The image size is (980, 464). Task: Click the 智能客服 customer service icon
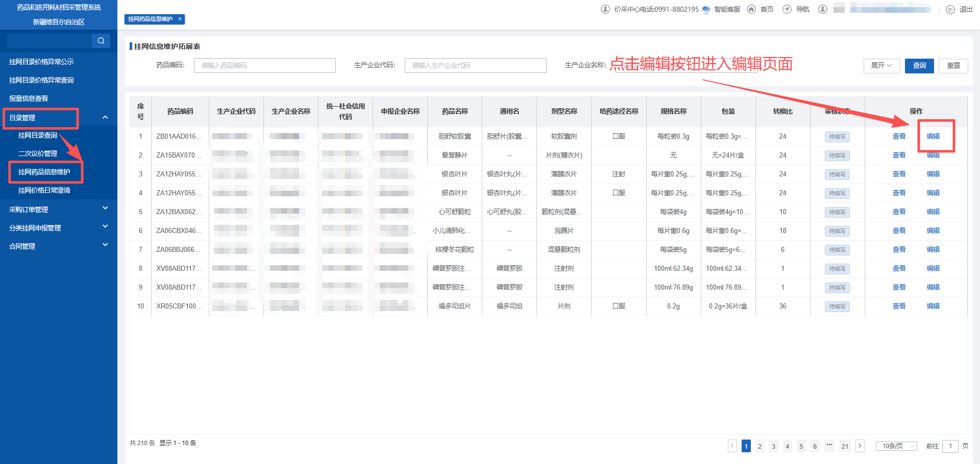706,9
